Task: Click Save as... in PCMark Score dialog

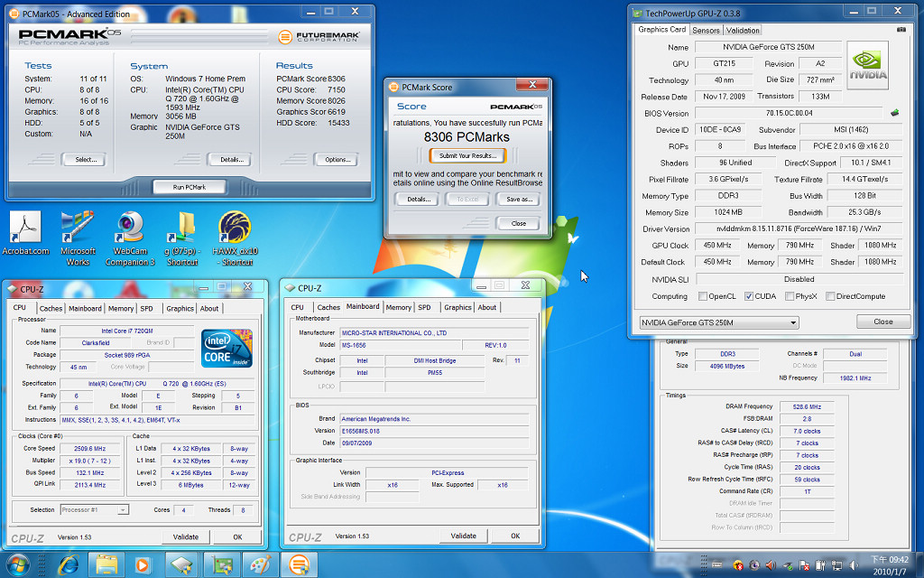Action: (519, 199)
